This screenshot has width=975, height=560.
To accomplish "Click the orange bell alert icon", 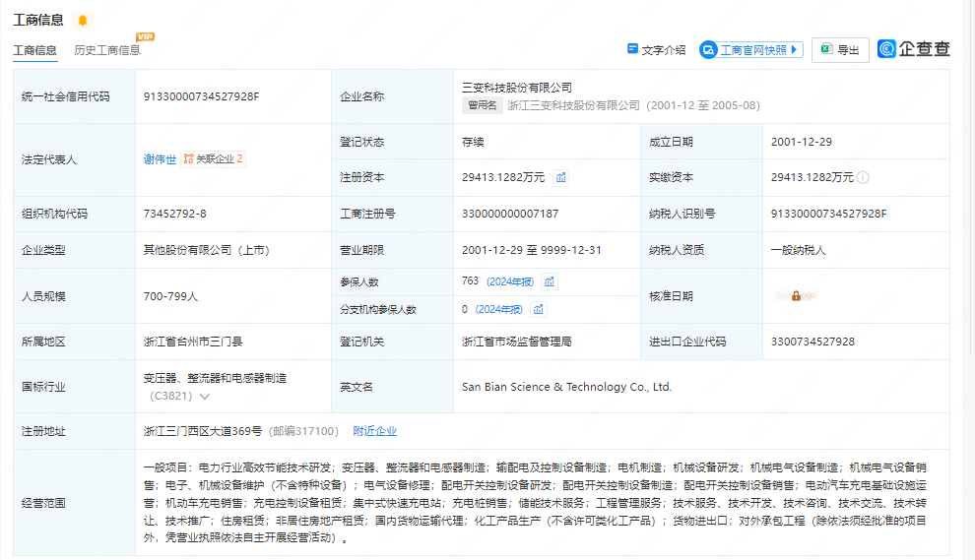I will (x=82, y=21).
